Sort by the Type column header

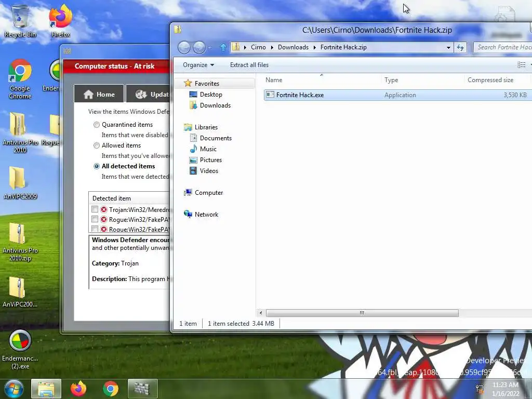point(422,80)
